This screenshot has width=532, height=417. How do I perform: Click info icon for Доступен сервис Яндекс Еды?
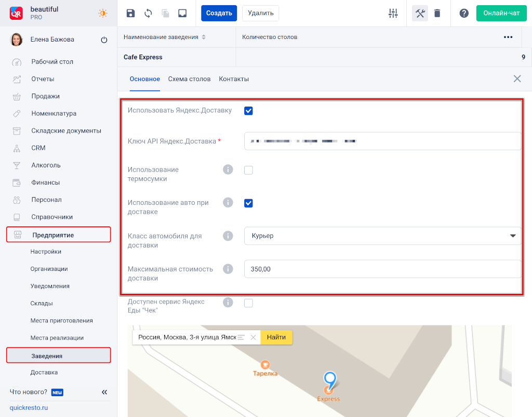coord(228,302)
